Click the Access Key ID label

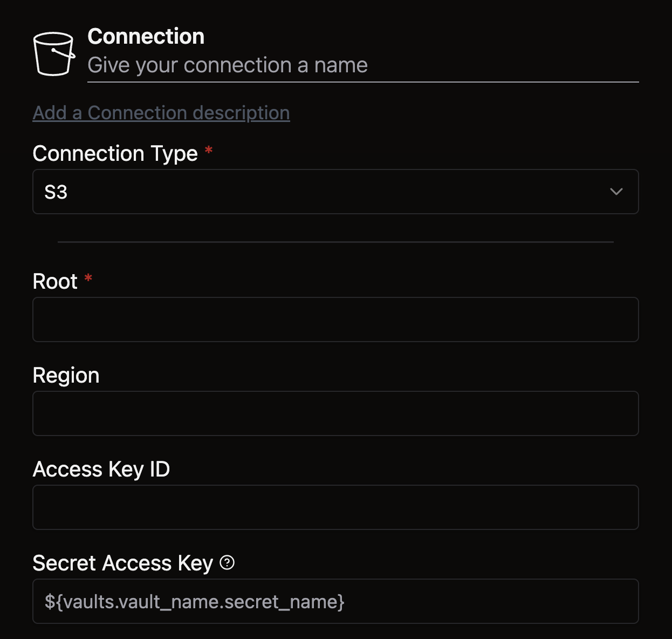(101, 470)
